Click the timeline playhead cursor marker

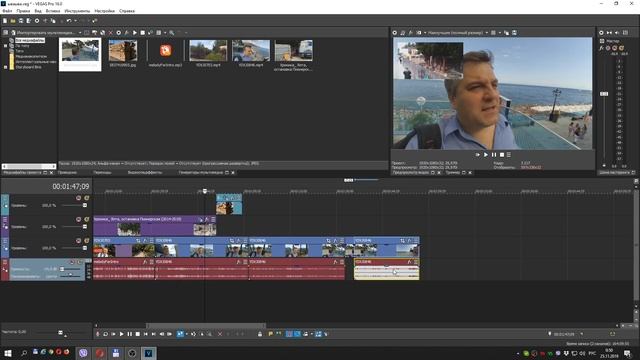[205, 191]
